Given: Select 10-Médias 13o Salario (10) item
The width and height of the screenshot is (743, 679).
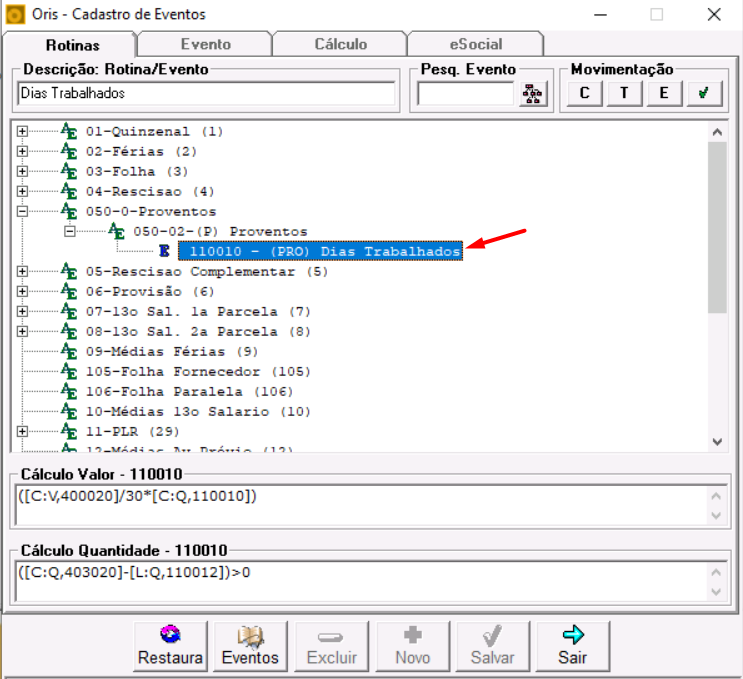Looking at the screenshot, I should pos(198,411).
